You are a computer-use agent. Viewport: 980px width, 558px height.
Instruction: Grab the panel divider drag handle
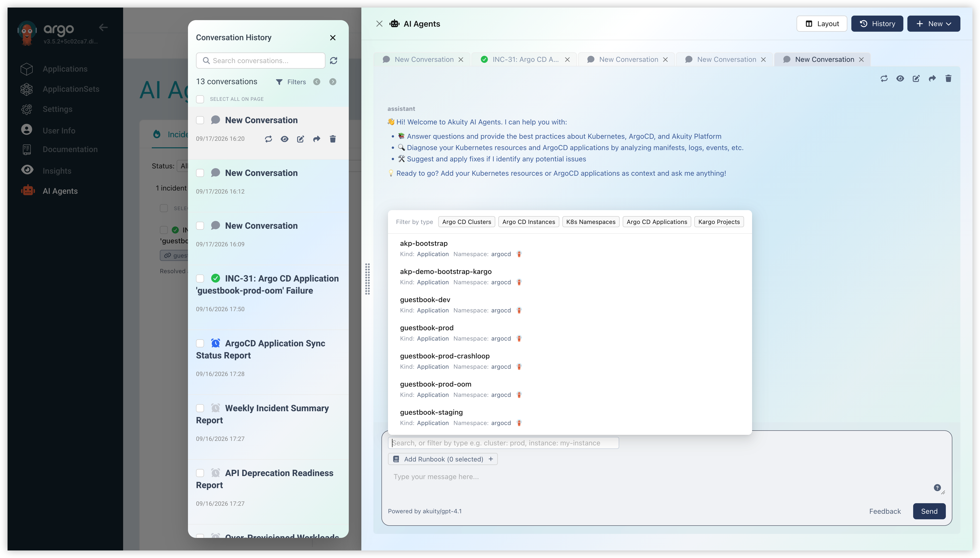[x=367, y=279]
